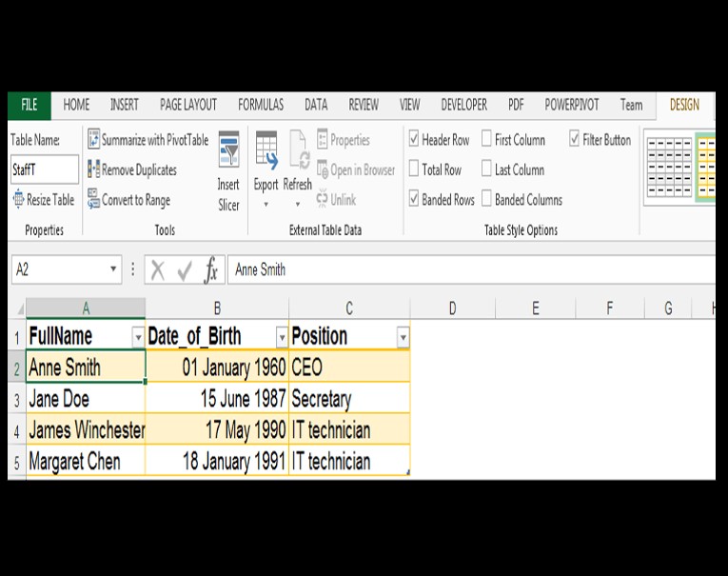The height and width of the screenshot is (576, 728).
Task: Select cell containing CEO
Action: [x=349, y=367]
